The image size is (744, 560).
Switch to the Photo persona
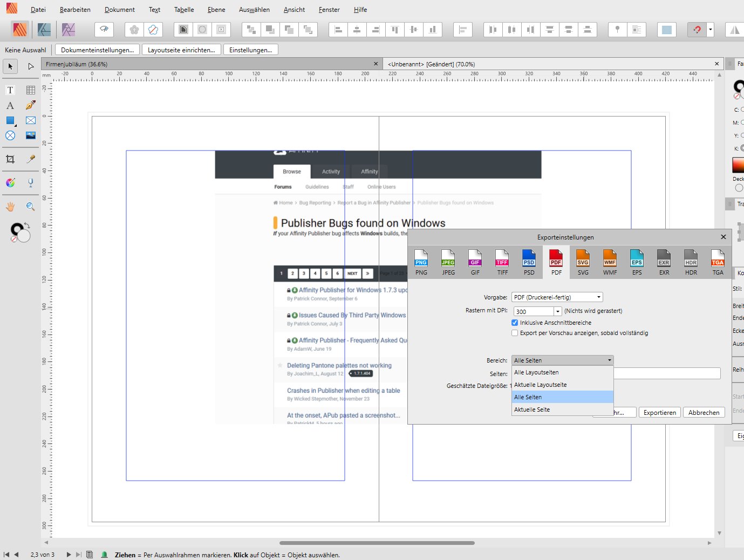pos(69,29)
